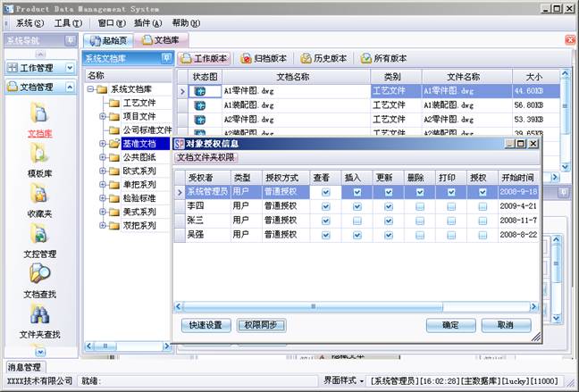This screenshot has width=579, height=392.
Task: Open the 插件(A) menu
Action: pos(147,23)
